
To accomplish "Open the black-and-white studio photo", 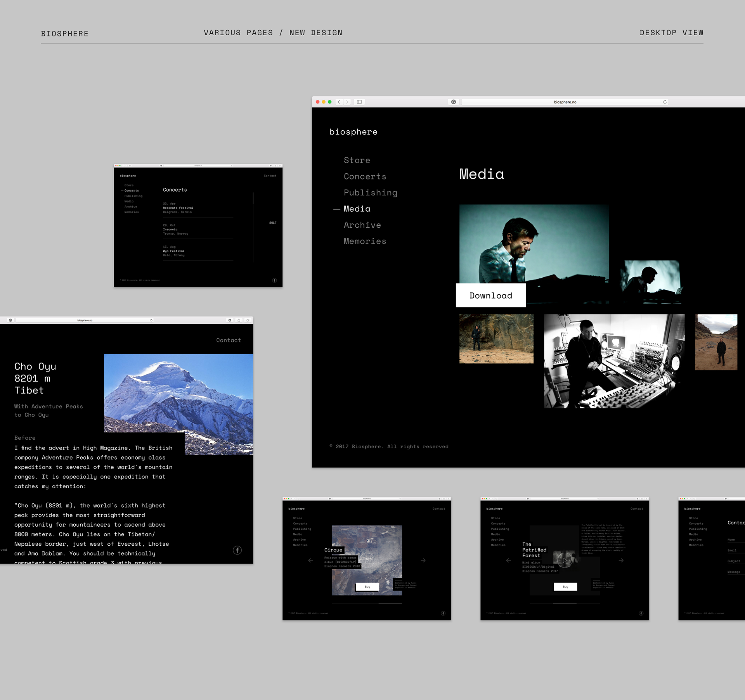I will pyautogui.click(x=614, y=361).
